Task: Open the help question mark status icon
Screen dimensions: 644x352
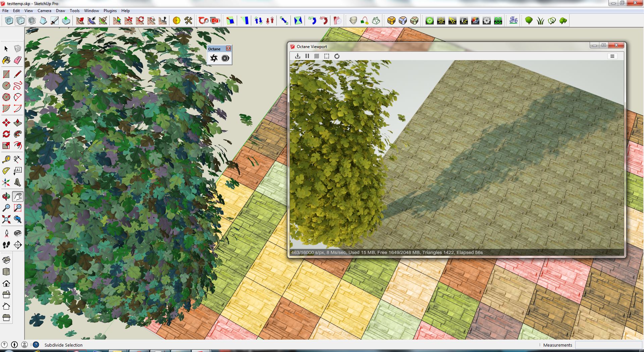Action: [36, 345]
